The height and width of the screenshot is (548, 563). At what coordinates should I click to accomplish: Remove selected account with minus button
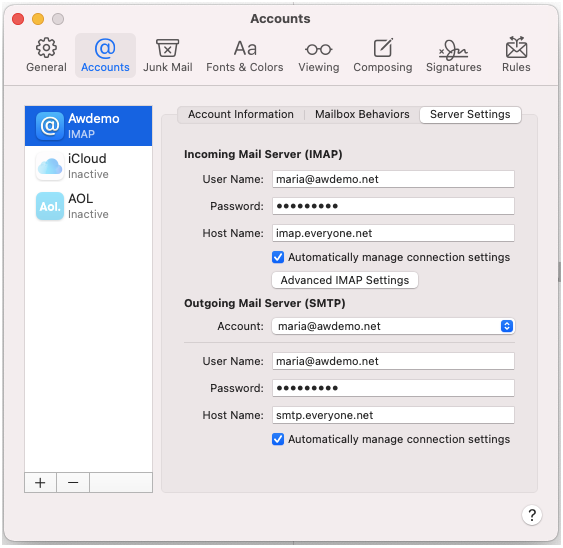click(x=73, y=482)
